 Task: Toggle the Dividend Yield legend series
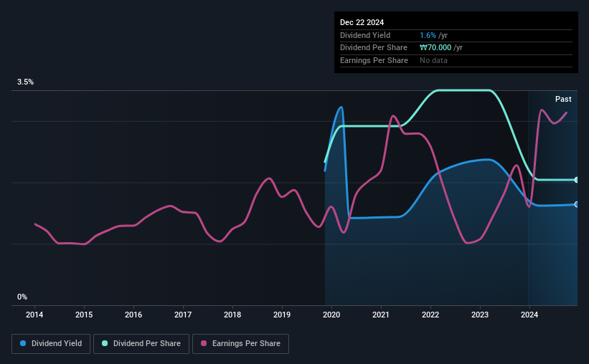tap(51, 344)
